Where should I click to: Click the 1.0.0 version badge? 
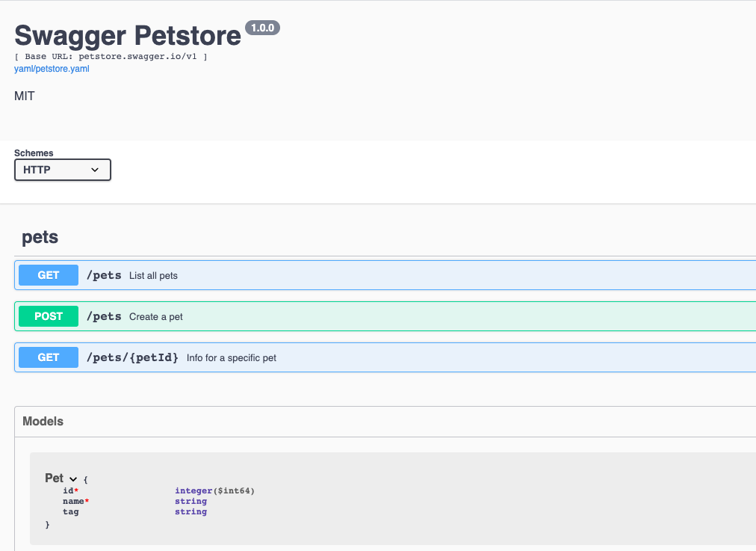[262, 28]
